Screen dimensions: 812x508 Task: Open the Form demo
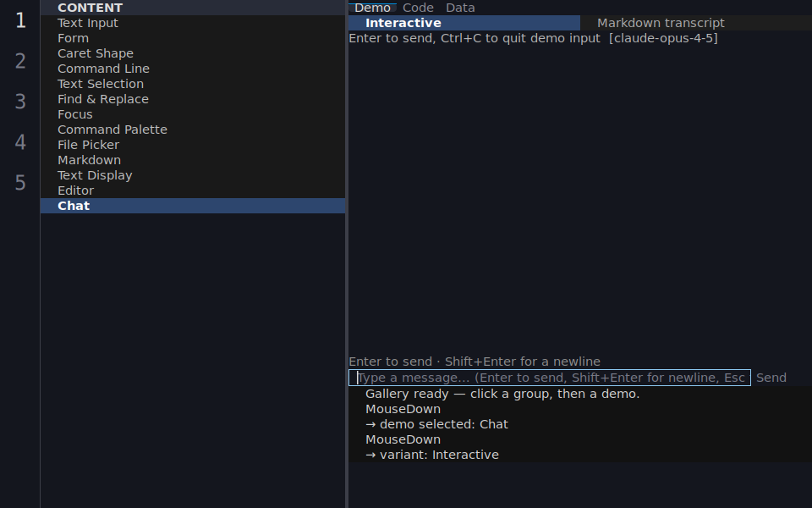[x=193, y=38]
